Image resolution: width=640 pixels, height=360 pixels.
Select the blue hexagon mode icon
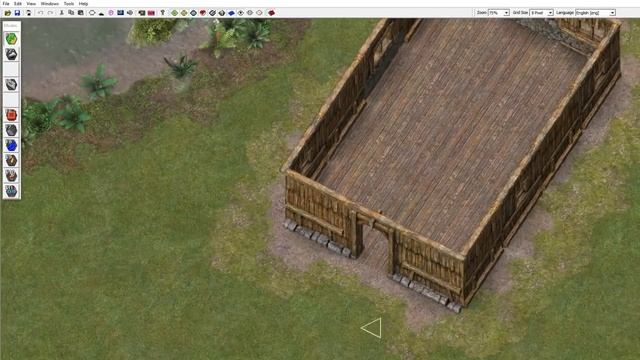coord(11,145)
